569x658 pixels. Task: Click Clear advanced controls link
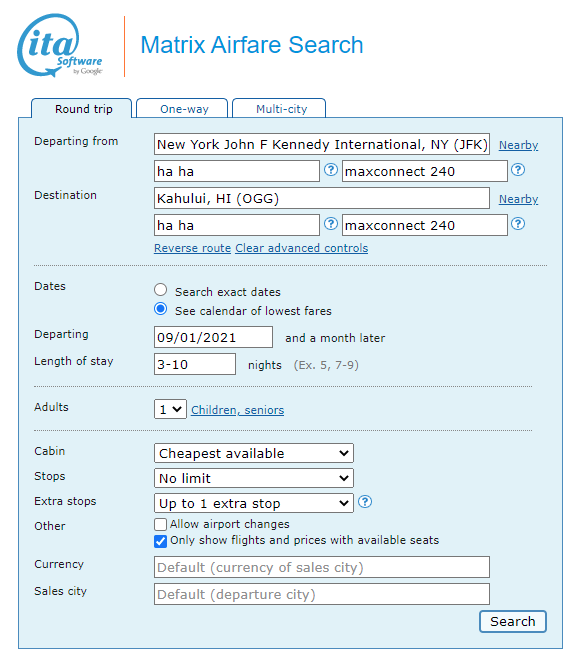tap(301, 248)
